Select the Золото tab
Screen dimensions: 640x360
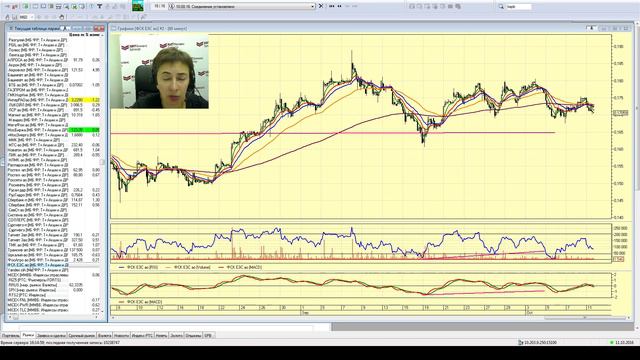tap(176, 336)
